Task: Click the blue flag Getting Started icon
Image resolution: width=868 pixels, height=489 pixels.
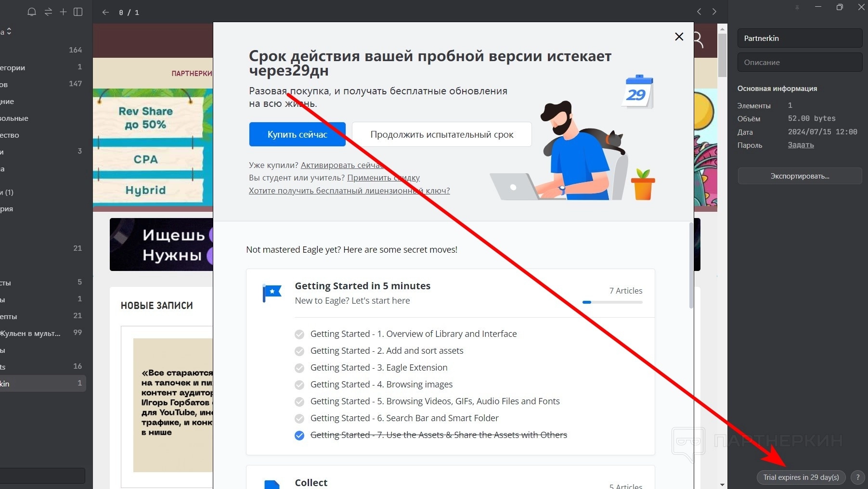Action: pos(272,293)
